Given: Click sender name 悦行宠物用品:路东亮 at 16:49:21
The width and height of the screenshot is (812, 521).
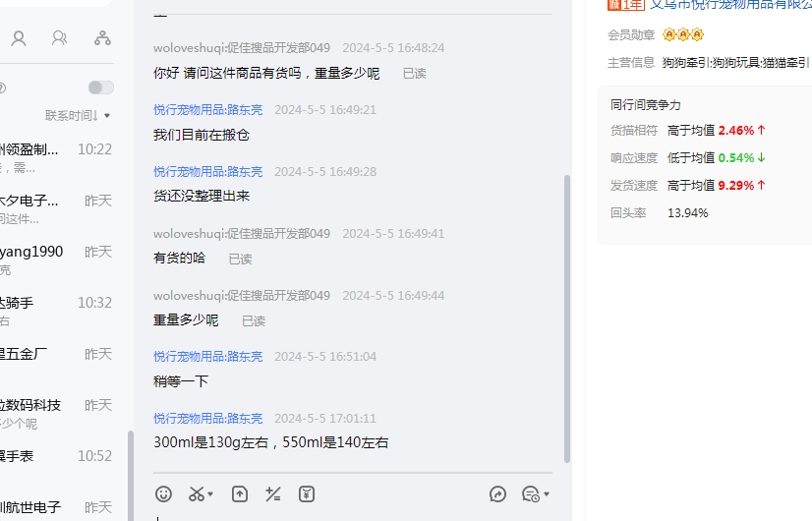Looking at the screenshot, I should point(208,110).
